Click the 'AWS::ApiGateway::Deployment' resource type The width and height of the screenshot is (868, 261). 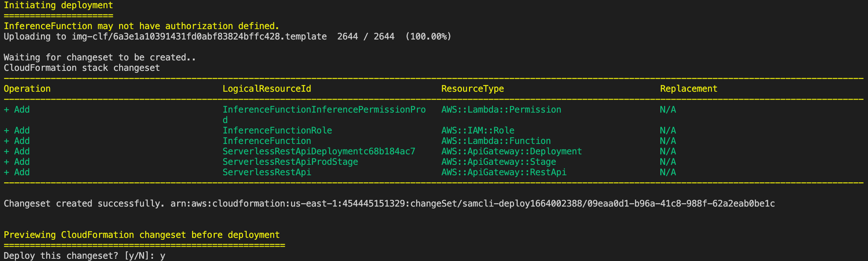[x=512, y=151]
